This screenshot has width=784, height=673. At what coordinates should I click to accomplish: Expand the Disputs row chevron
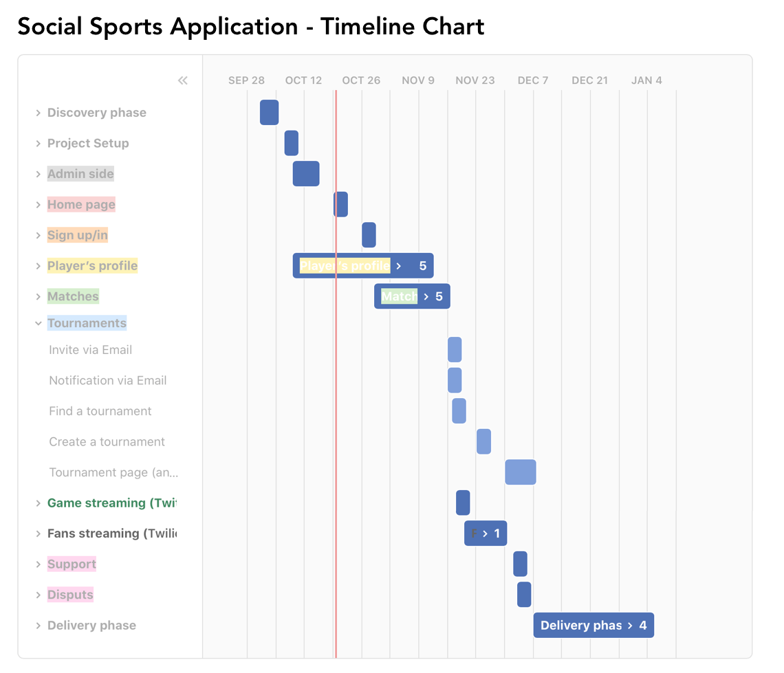coord(39,595)
